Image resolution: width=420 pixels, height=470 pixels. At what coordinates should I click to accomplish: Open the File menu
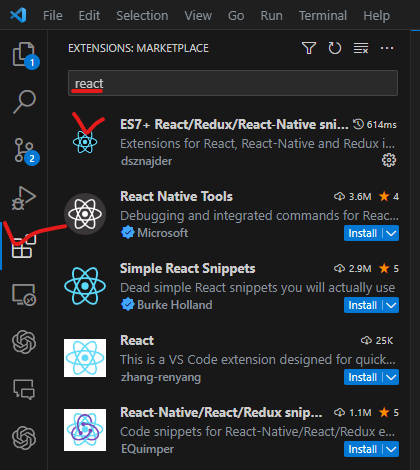(x=53, y=16)
